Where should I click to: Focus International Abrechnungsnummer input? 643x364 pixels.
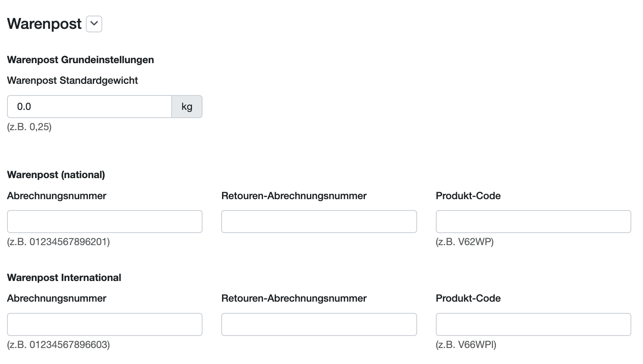(105, 325)
